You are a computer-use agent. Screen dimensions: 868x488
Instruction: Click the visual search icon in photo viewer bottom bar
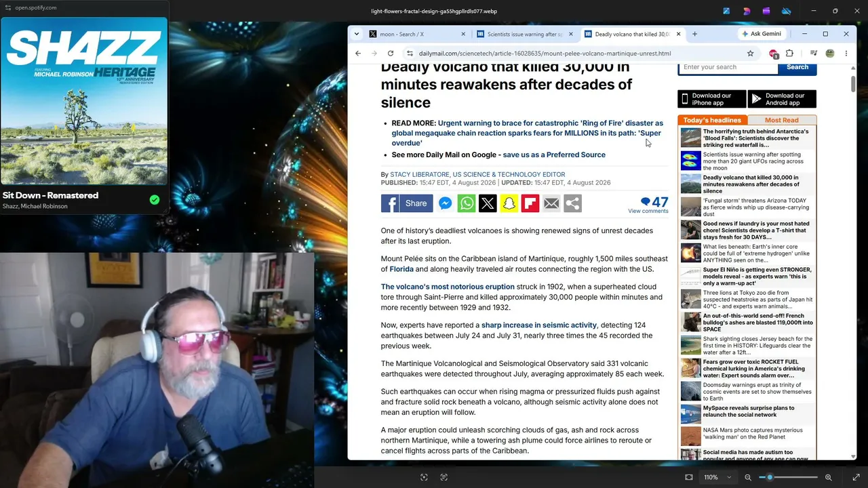pyautogui.click(x=424, y=477)
